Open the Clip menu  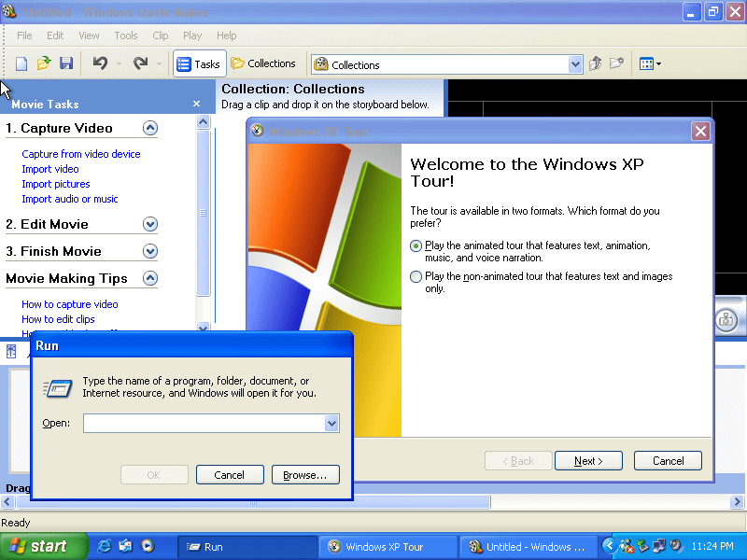(x=160, y=35)
